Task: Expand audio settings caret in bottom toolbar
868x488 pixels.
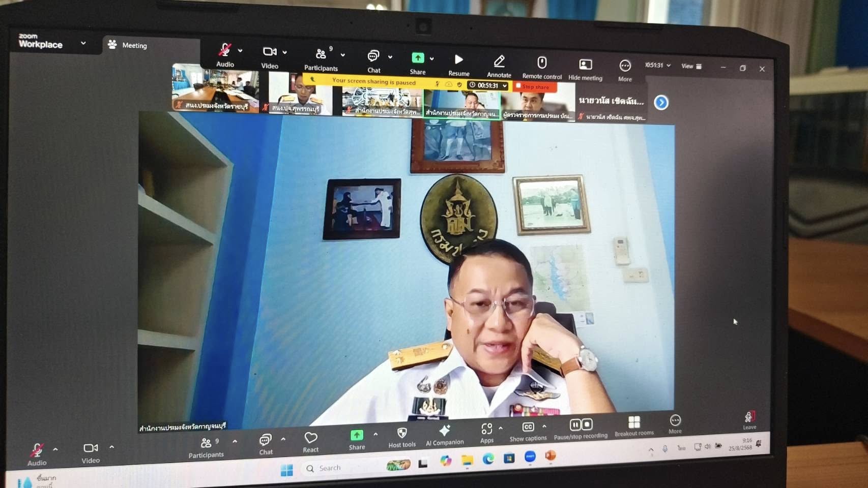Action: coord(55,449)
